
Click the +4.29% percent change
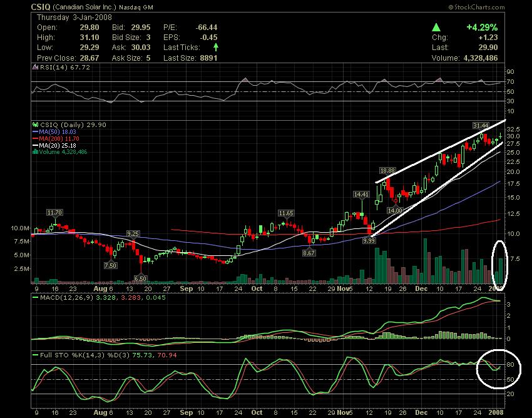pyautogui.click(x=482, y=27)
